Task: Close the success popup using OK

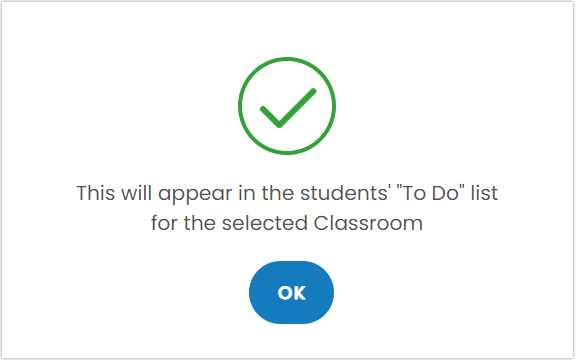Action: [x=291, y=293]
